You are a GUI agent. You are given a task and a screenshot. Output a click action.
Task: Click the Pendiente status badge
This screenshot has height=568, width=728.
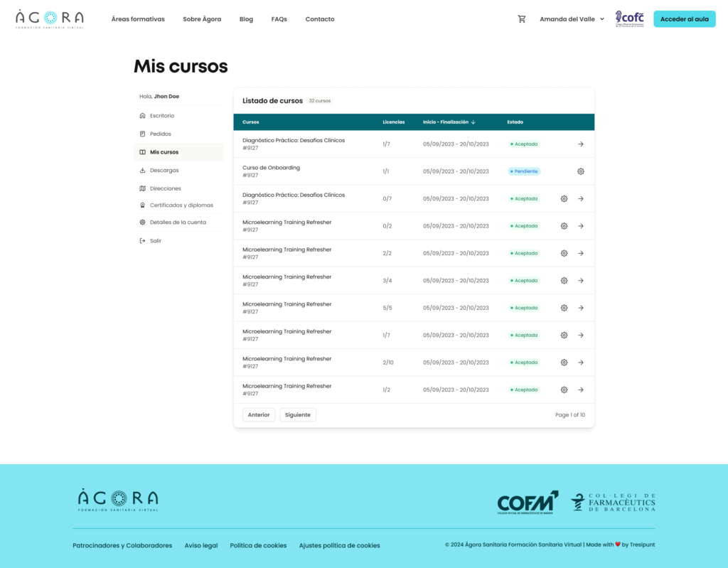(524, 171)
